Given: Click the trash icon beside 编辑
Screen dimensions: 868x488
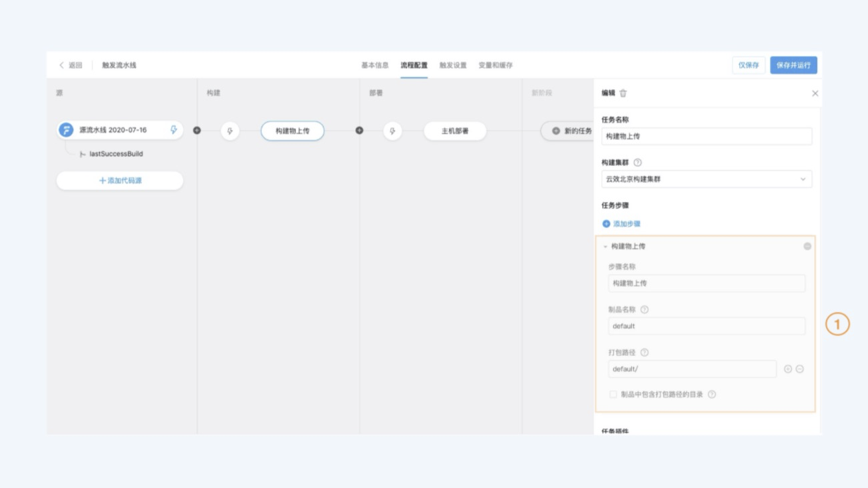Looking at the screenshot, I should pyautogui.click(x=623, y=93).
